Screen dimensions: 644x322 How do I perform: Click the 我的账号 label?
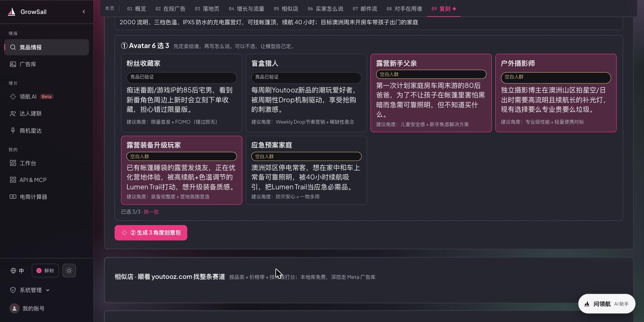(34, 308)
